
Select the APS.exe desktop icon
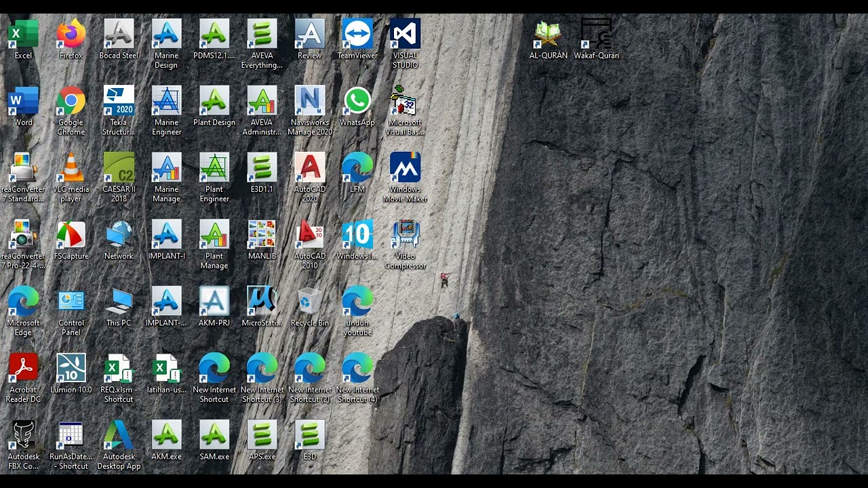click(x=262, y=435)
